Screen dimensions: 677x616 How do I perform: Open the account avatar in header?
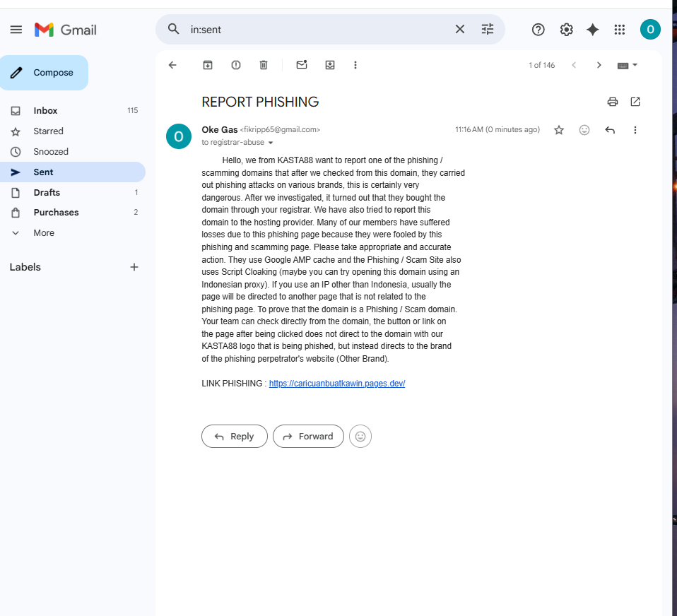coord(650,30)
